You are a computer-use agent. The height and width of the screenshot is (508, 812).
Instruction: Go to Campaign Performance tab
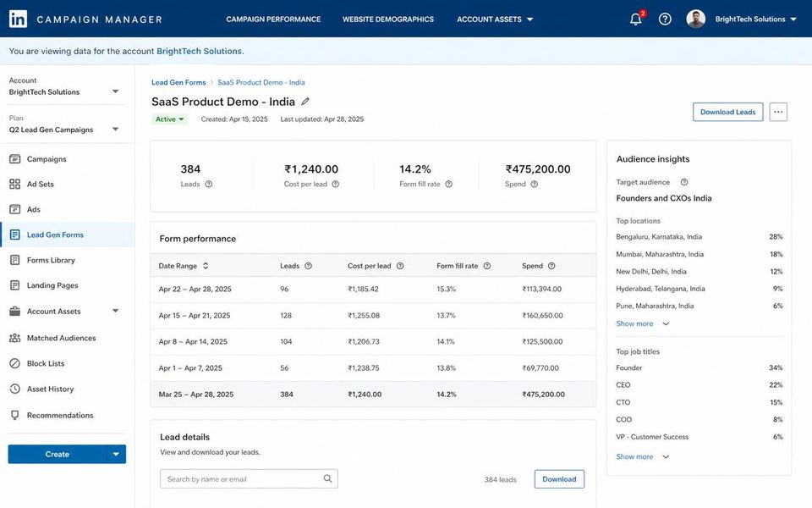click(273, 19)
